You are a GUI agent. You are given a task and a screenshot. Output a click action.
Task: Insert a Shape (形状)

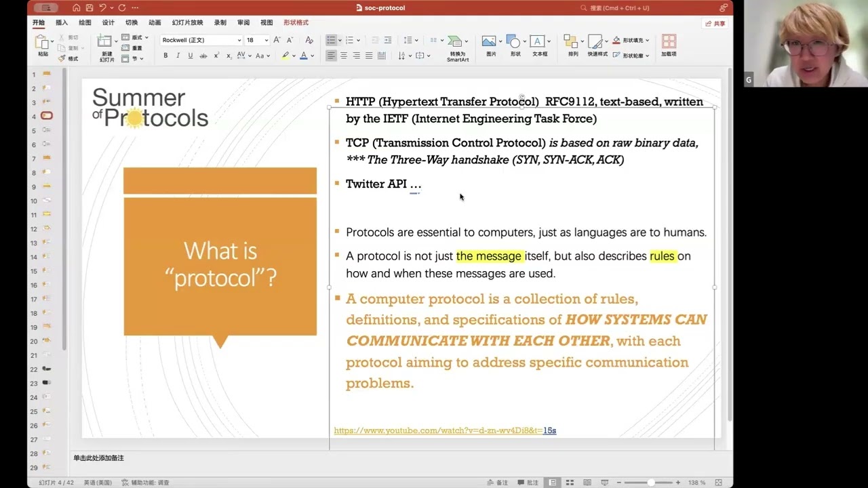(x=515, y=45)
